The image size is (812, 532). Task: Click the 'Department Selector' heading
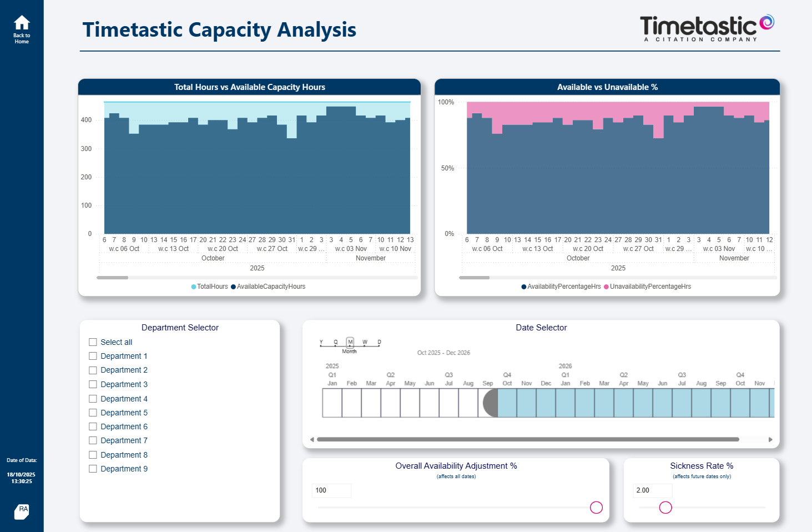pyautogui.click(x=180, y=328)
